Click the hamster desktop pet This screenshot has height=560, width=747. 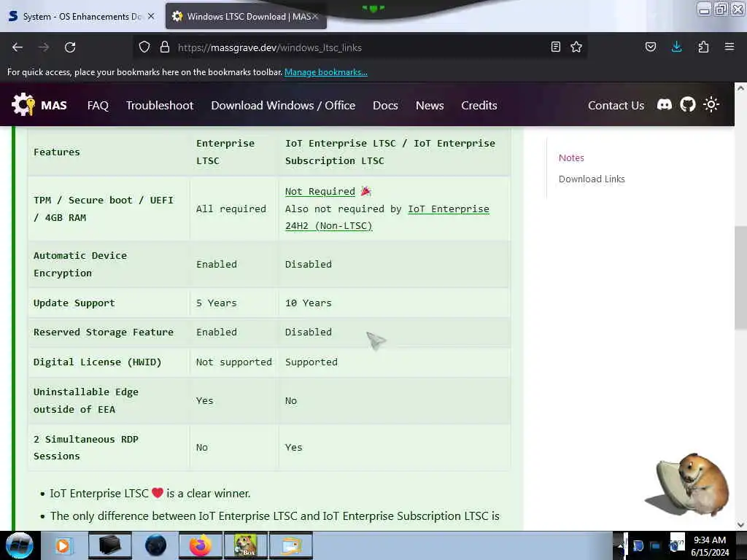[689, 485]
